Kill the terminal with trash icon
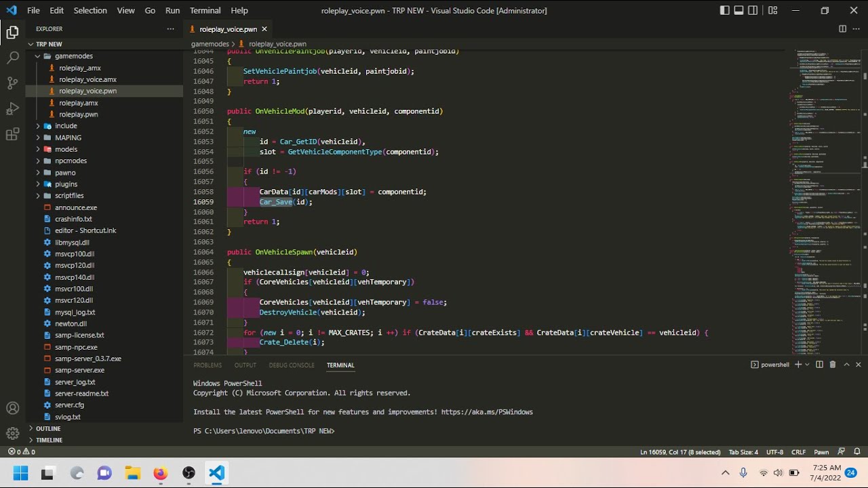This screenshot has width=868, height=488. pyautogui.click(x=833, y=365)
